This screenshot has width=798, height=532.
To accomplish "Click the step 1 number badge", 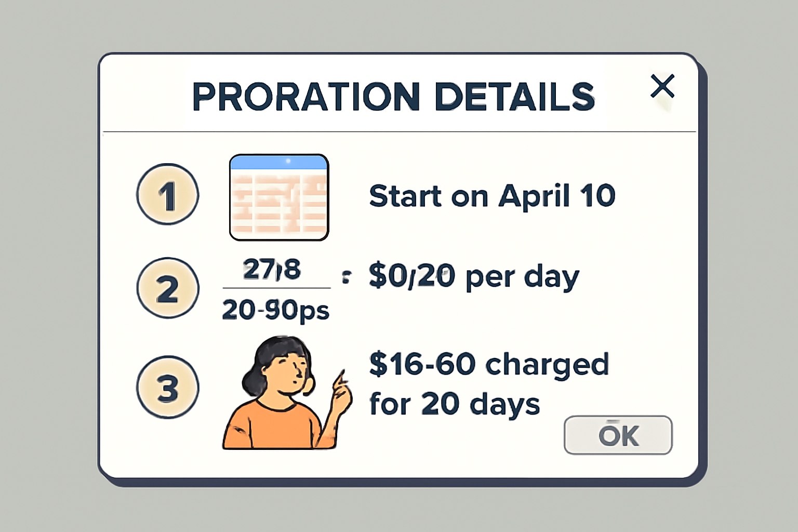I will point(167,194).
